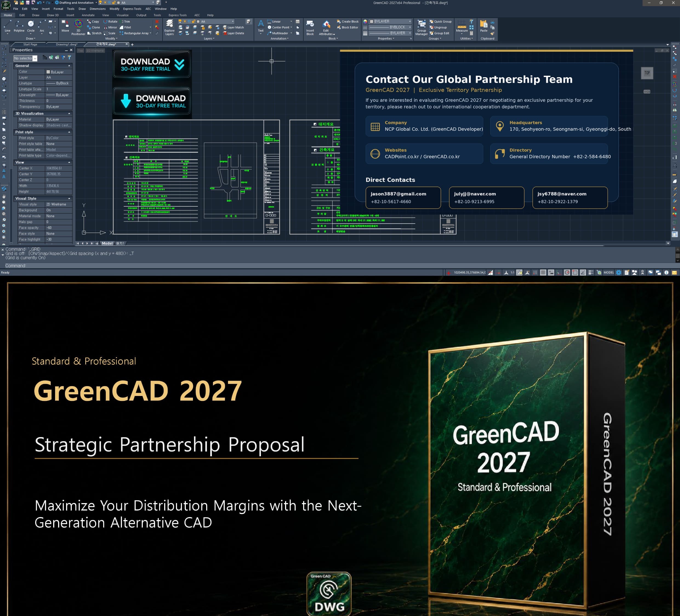Screen dimensions: 680x616
Task: Collapse the Print style section
Action: tap(69, 132)
